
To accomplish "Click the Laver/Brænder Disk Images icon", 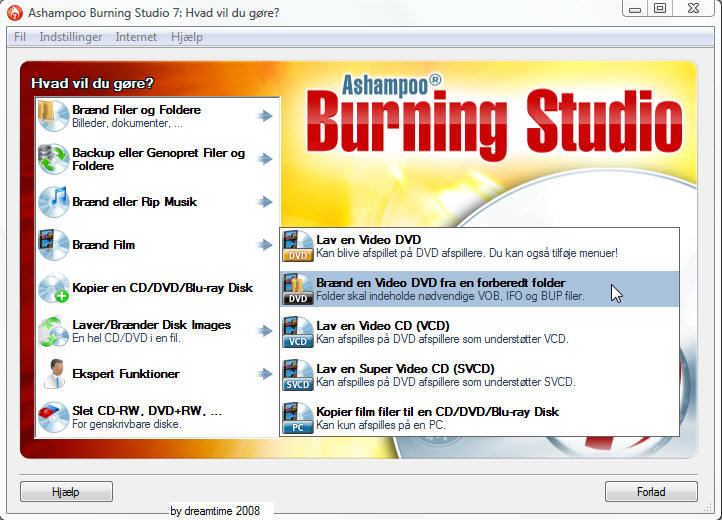I will [53, 331].
